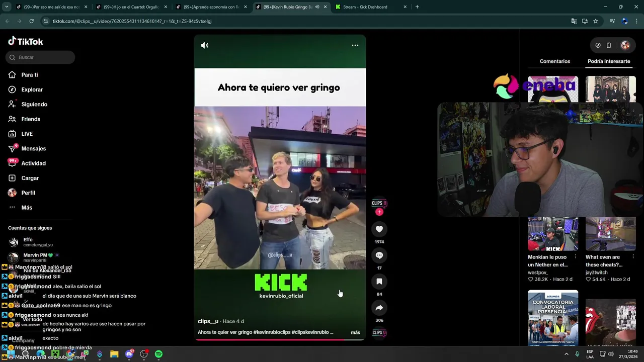Expand video caption with 'más'

(x=355, y=332)
